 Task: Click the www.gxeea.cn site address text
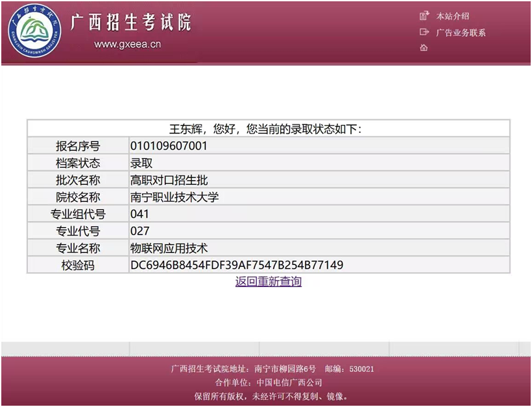click(127, 45)
